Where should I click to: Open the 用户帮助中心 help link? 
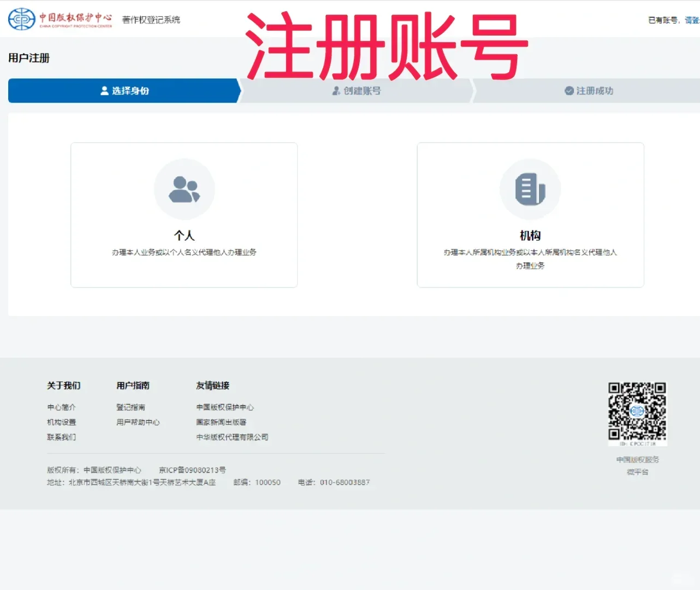(137, 422)
